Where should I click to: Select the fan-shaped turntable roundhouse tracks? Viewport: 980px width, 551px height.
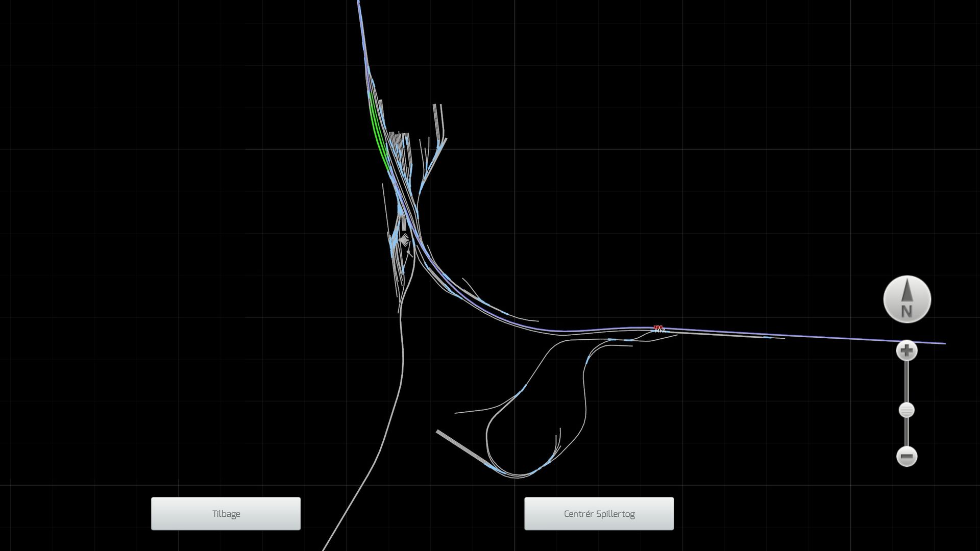[404, 239]
